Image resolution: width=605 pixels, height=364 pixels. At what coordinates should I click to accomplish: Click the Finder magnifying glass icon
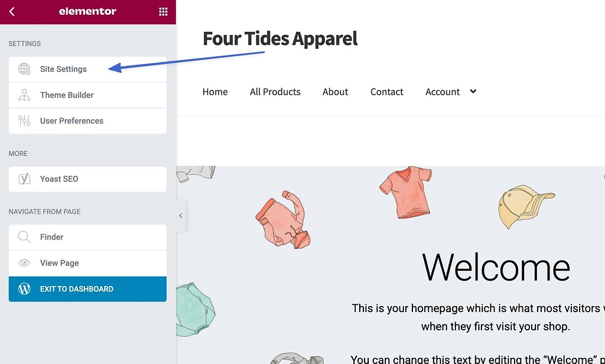point(24,237)
